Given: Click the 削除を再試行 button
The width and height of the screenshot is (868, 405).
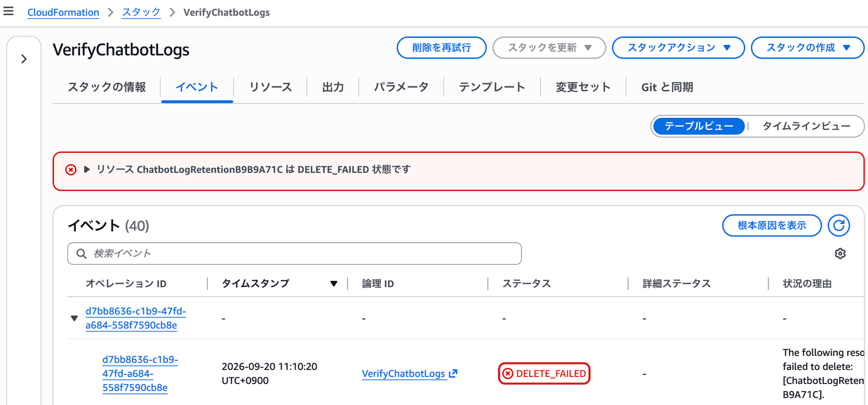Looking at the screenshot, I should pyautogui.click(x=441, y=48).
